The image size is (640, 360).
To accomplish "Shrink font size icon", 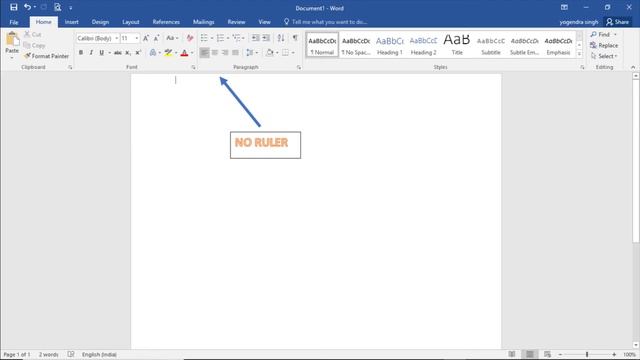I will [x=156, y=38].
